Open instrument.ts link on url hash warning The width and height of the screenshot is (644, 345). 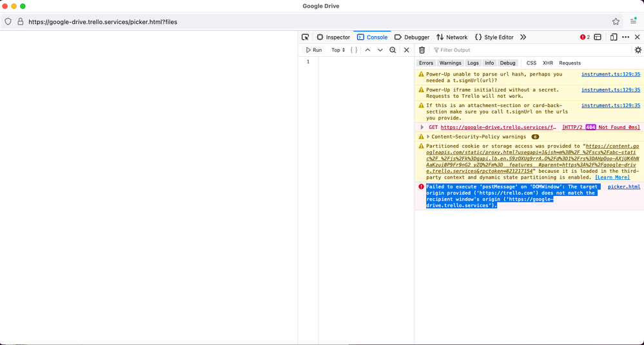pyautogui.click(x=610, y=74)
